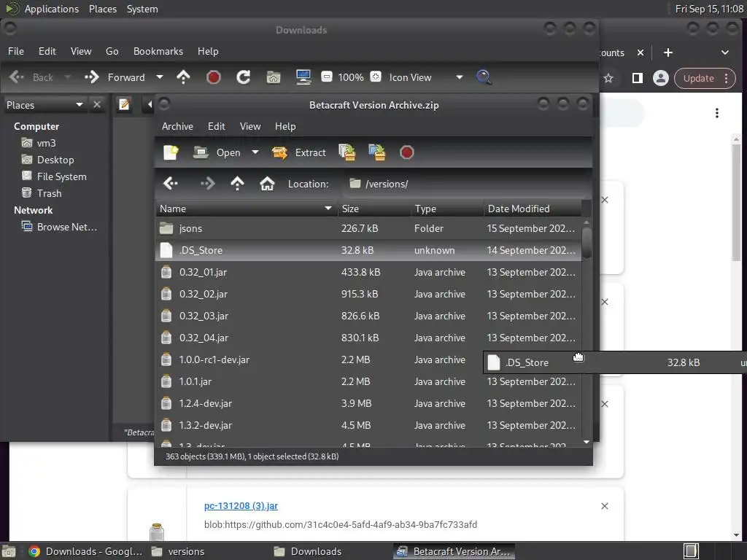Image resolution: width=747 pixels, height=560 pixels.
Task: Go to archive home location
Action: (x=267, y=183)
